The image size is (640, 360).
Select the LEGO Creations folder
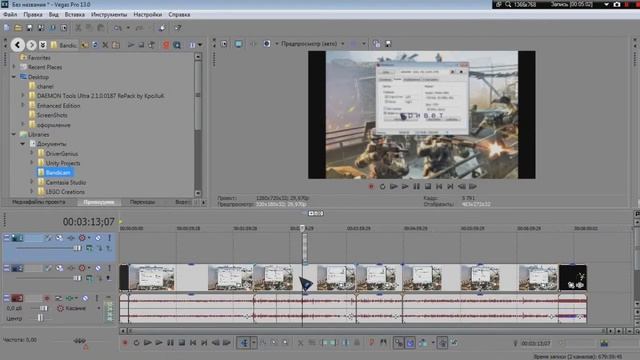coord(65,191)
